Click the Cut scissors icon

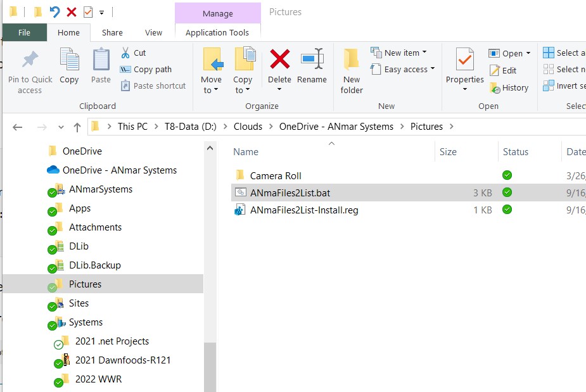pos(125,53)
